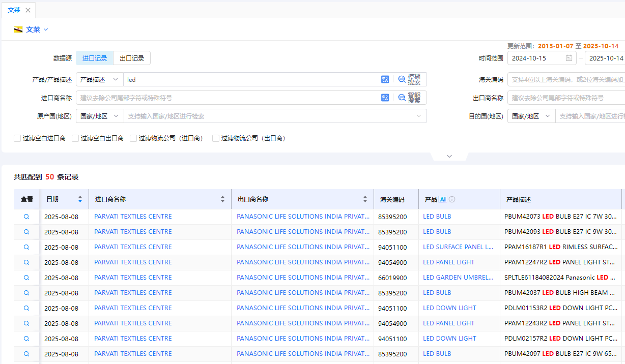
Task: Expand the 国家/地区 dropdown for origin country
Action: point(100,116)
